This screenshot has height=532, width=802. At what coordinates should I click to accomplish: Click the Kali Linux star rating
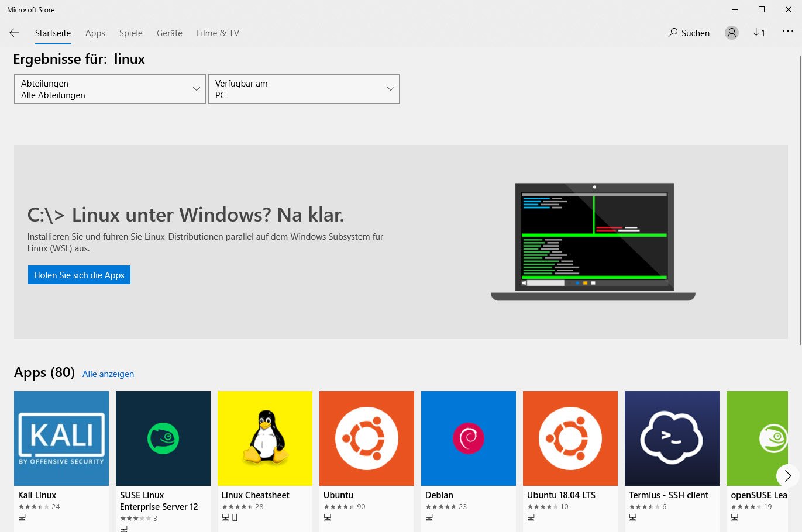pyautogui.click(x=34, y=507)
